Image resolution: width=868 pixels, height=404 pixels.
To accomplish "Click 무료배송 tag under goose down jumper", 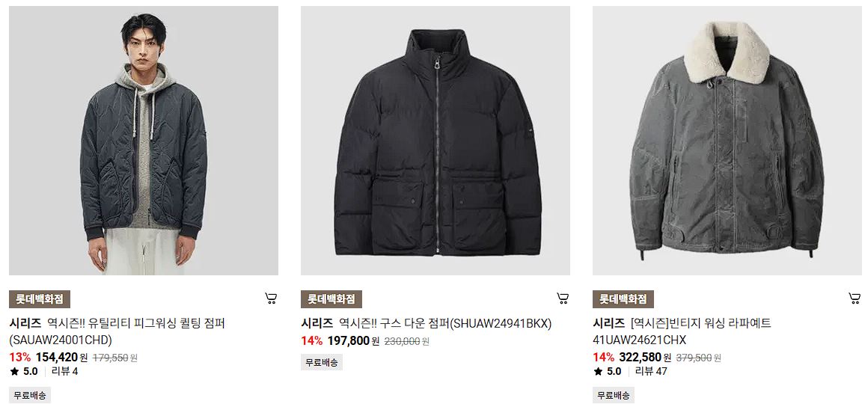I will click(x=322, y=363).
